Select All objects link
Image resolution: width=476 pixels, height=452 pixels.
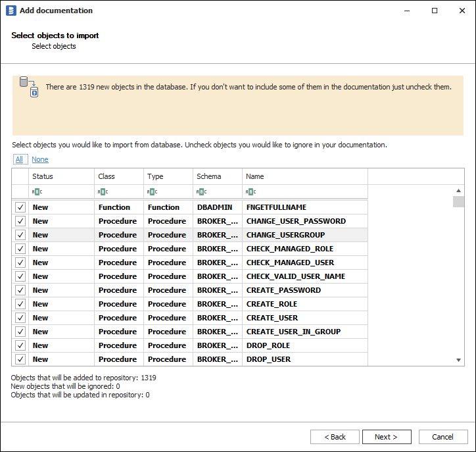pyautogui.click(x=19, y=159)
